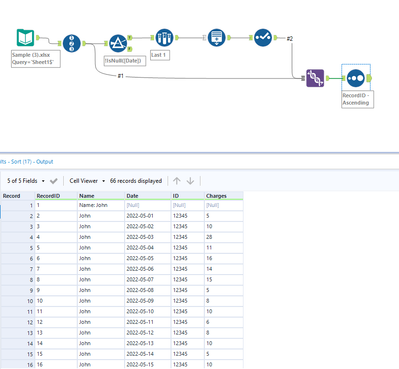Click the Sort (17) - Output link
This screenshot has height=369, width=399.
pyautogui.click(x=32, y=162)
